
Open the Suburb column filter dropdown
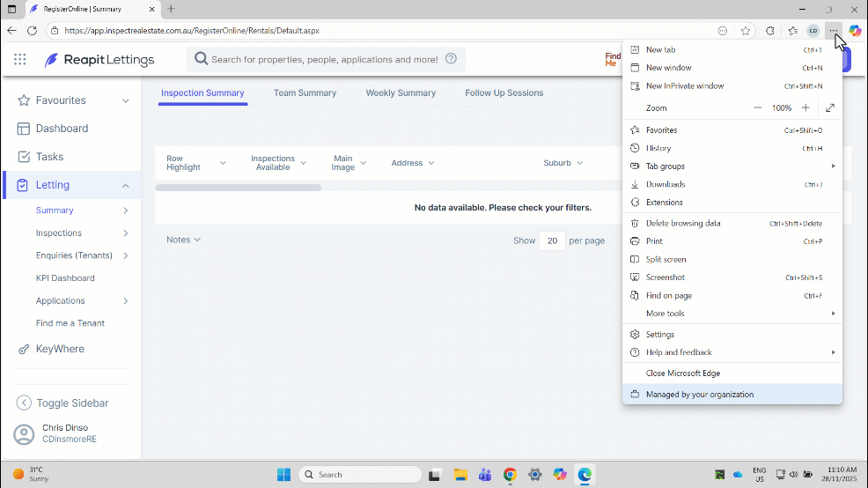coord(579,163)
